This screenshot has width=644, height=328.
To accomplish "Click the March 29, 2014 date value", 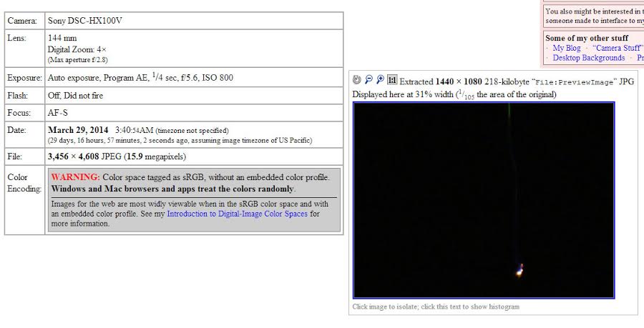I will pos(78,130).
